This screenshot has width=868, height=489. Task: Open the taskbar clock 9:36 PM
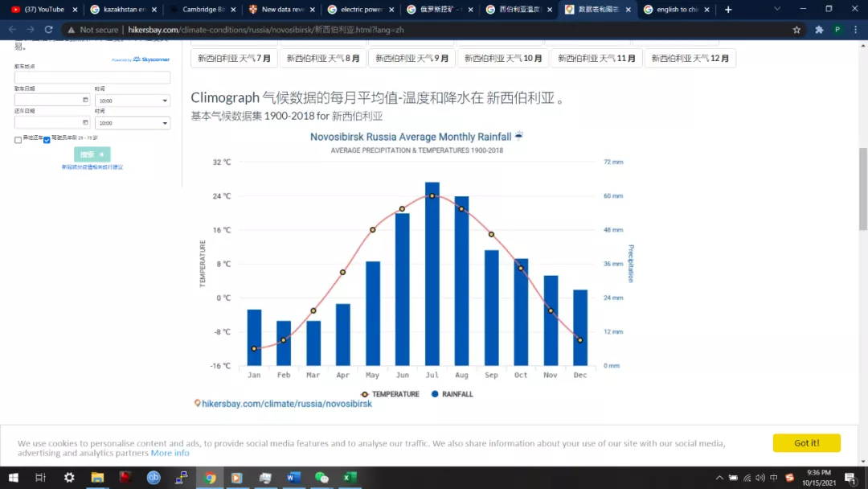[819, 478]
